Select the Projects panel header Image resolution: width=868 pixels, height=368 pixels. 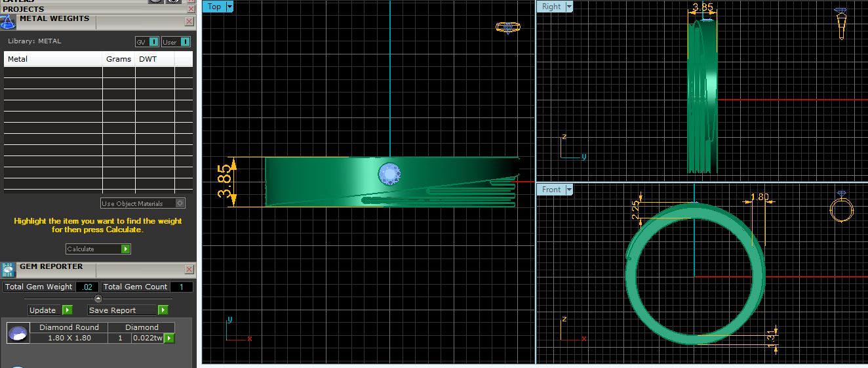24,9
